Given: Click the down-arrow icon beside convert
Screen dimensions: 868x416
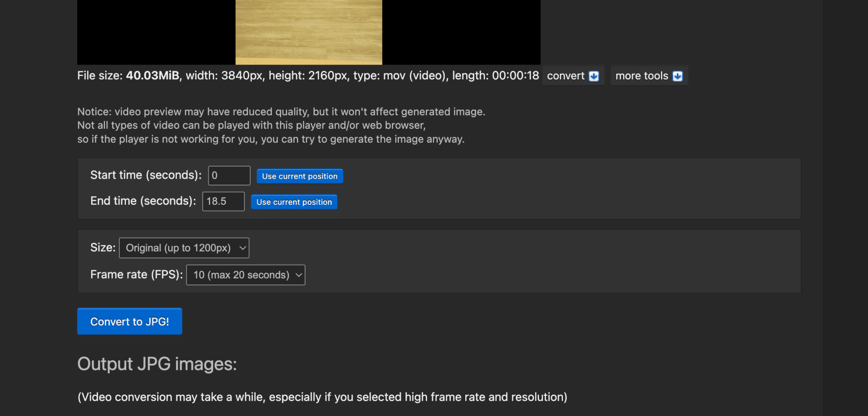Looking at the screenshot, I should coord(594,76).
